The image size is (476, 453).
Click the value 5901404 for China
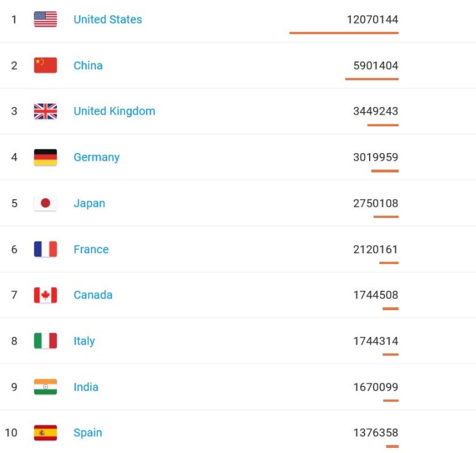pos(376,65)
